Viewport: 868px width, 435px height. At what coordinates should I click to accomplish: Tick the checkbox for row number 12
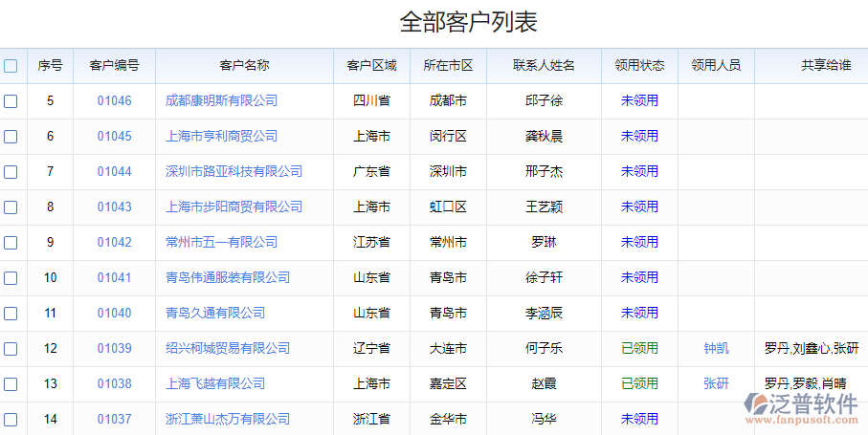click(x=11, y=349)
